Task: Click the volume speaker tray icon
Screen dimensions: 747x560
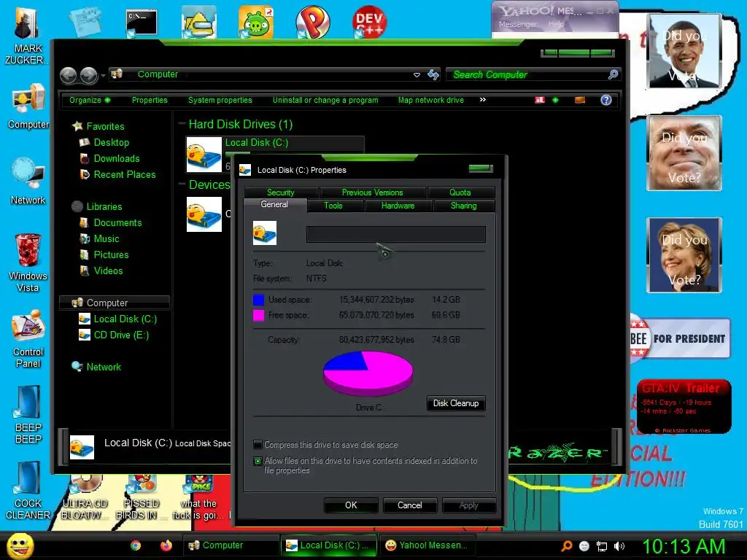Action: coord(619,546)
